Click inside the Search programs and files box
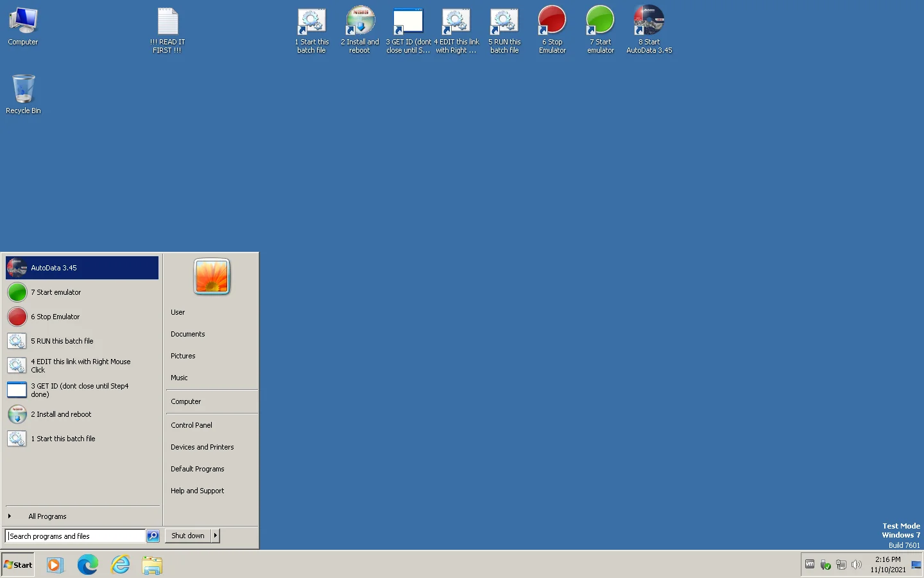 pos(74,536)
